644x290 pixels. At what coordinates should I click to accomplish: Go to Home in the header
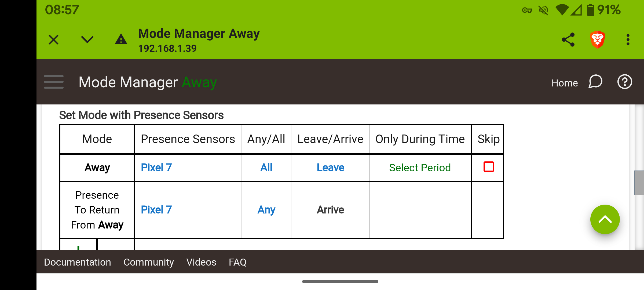tap(565, 83)
